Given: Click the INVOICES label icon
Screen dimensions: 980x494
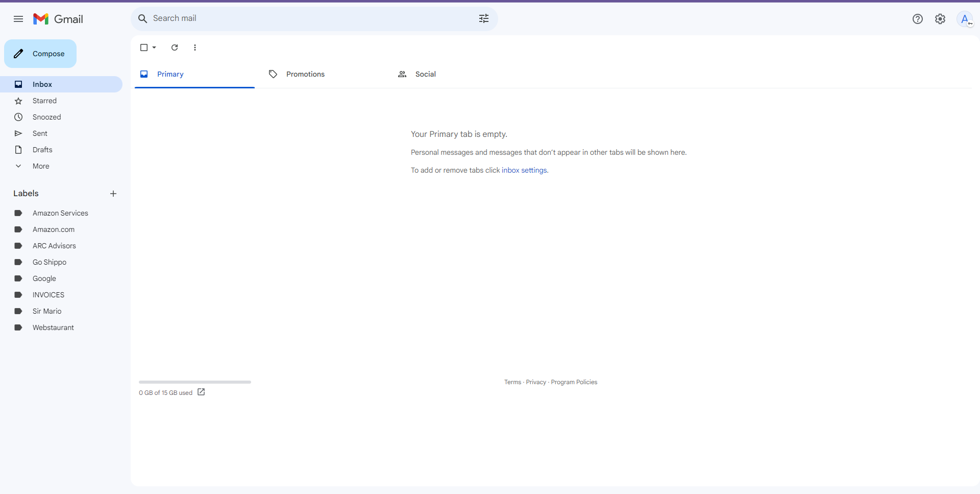Looking at the screenshot, I should 18,295.
